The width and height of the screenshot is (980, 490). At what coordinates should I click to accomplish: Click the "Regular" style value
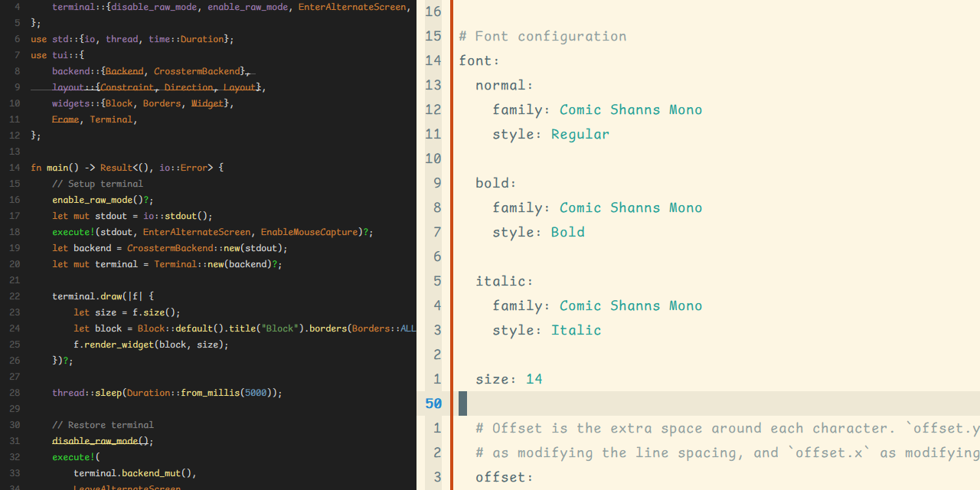click(x=580, y=134)
